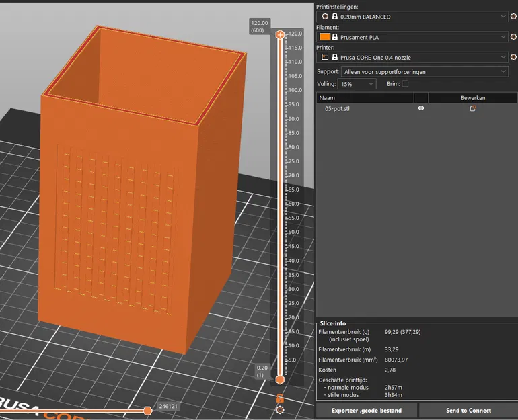The width and height of the screenshot is (518, 420).
Task: Open the Vulling infill percentage dropdown
Action: coord(357,84)
